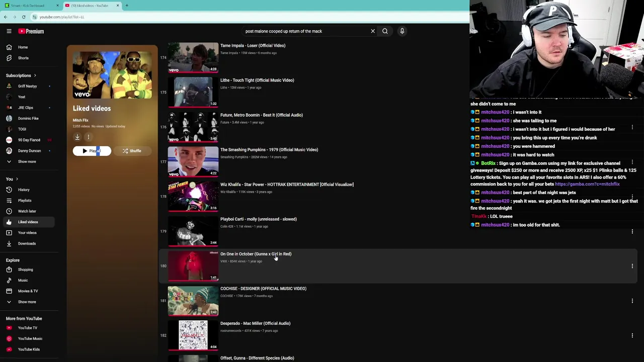This screenshot has width=644, height=362.
Task: Open the YouTube guide hamburger menu
Action: [x=9, y=31]
